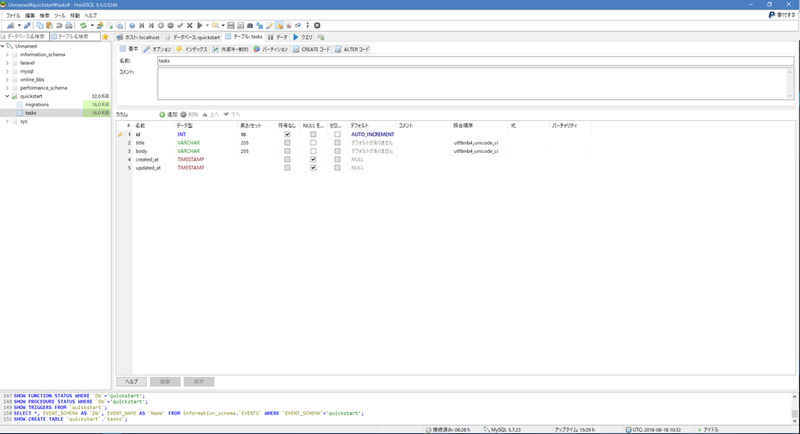This screenshot has width=800, height=434.
Task: Uncheck the unsigned checkbox for the id column
Action: tap(287, 135)
